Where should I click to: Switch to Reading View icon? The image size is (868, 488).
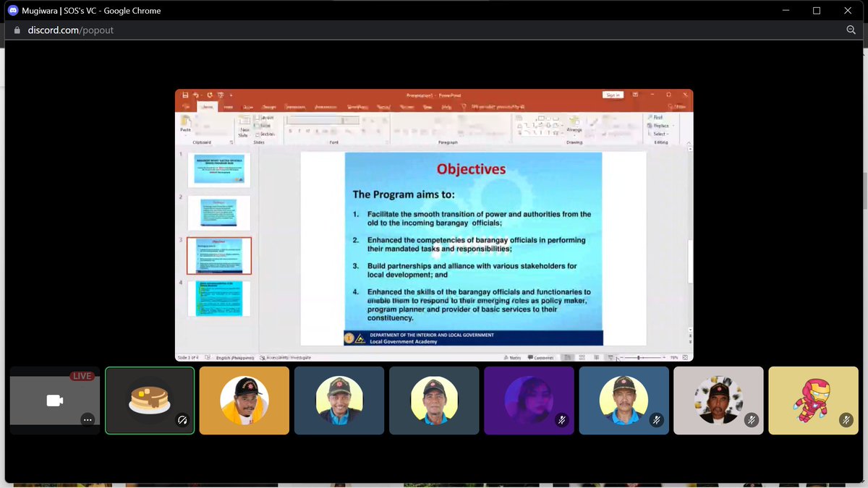click(x=596, y=358)
